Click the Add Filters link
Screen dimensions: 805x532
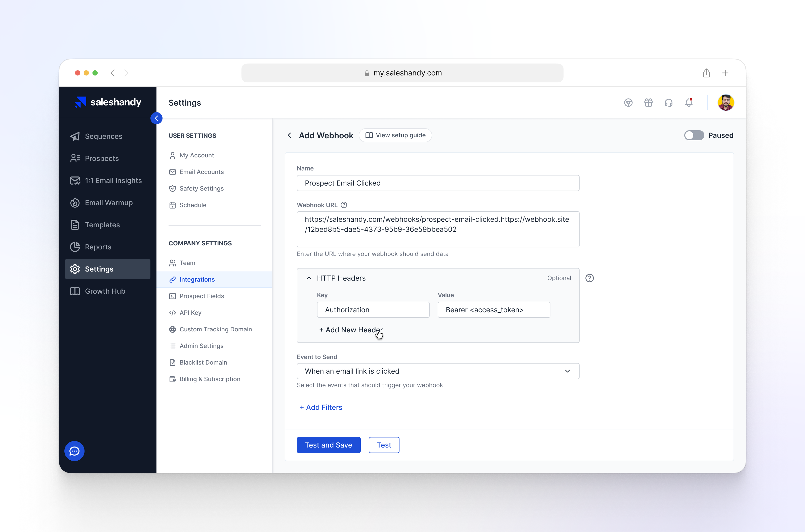coord(321,407)
